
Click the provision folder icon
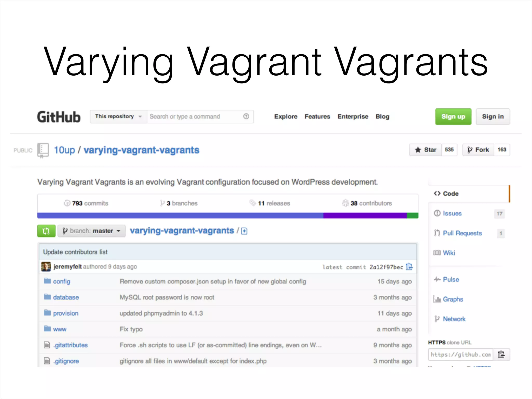47,312
